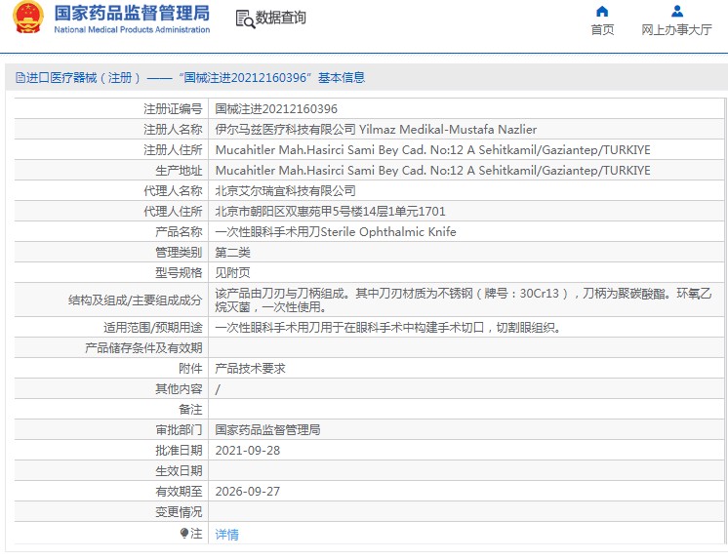This screenshot has height=560, width=728.
Task: Click the national emblem logo
Action: (28, 18)
